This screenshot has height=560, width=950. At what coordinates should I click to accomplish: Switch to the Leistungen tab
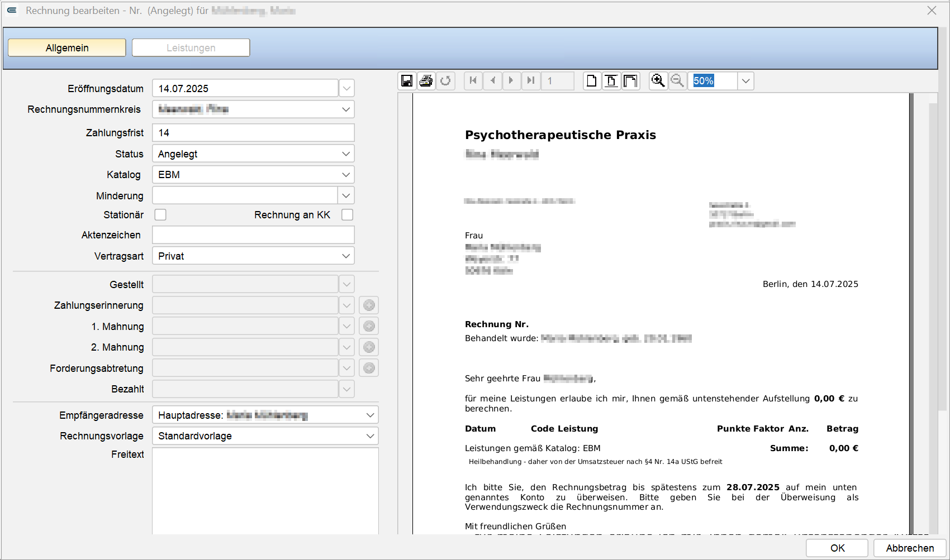click(191, 47)
